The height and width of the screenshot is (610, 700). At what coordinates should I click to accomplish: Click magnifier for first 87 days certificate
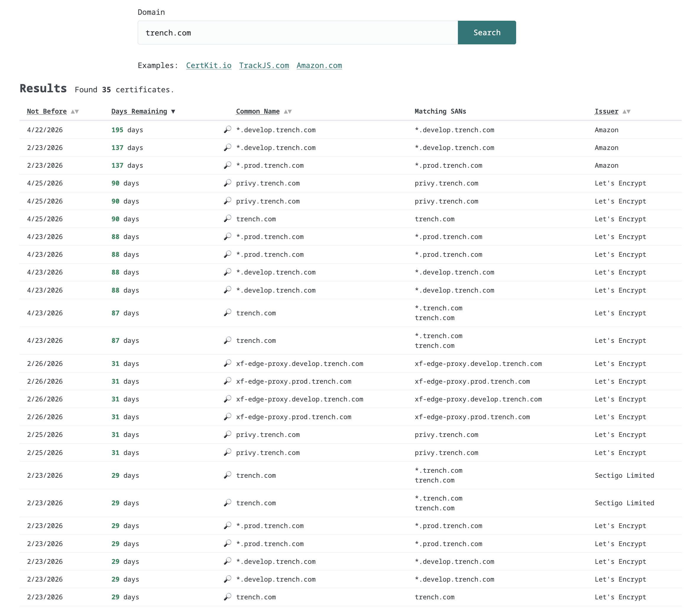pyautogui.click(x=227, y=313)
